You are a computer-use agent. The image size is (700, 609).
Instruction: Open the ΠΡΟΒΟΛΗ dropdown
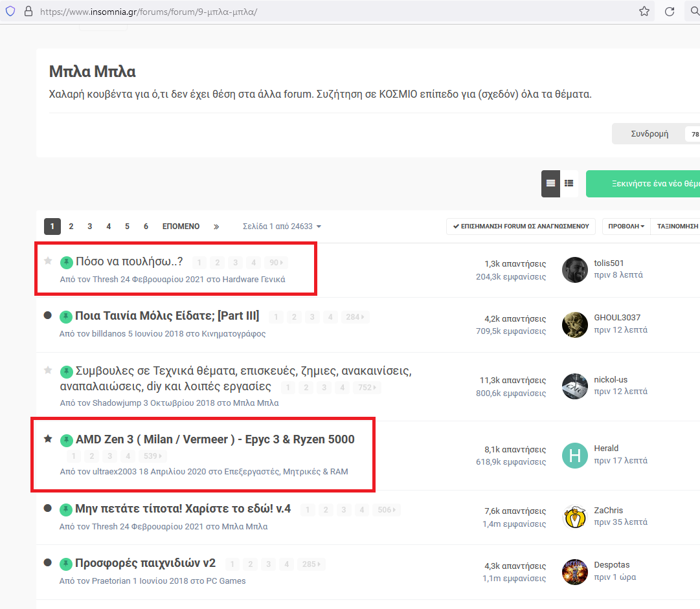pos(626,227)
